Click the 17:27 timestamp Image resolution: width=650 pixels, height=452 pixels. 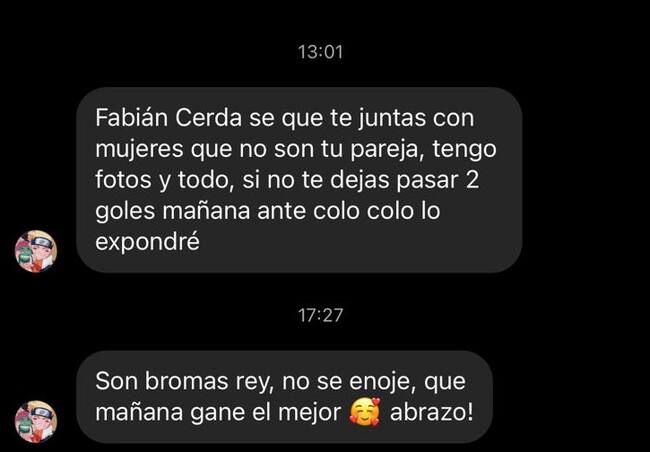(x=320, y=315)
